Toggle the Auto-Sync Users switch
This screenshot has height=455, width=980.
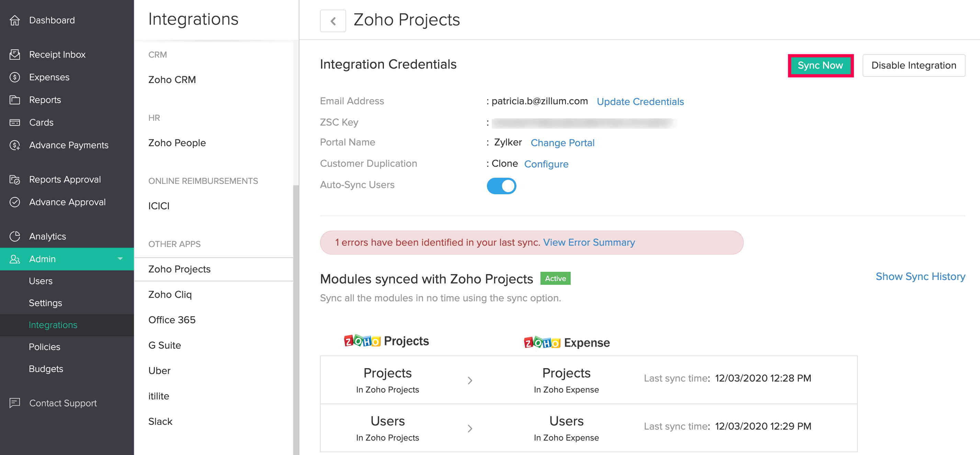click(501, 186)
